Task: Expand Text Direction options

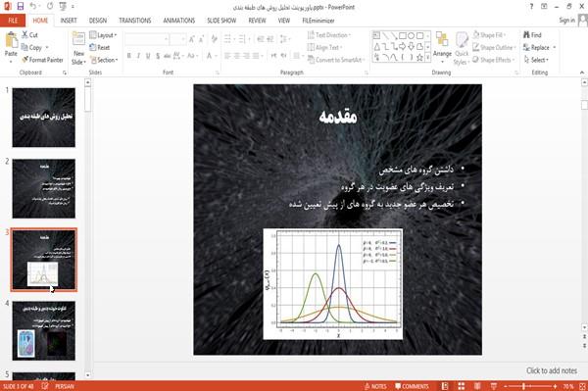Action: [329, 35]
